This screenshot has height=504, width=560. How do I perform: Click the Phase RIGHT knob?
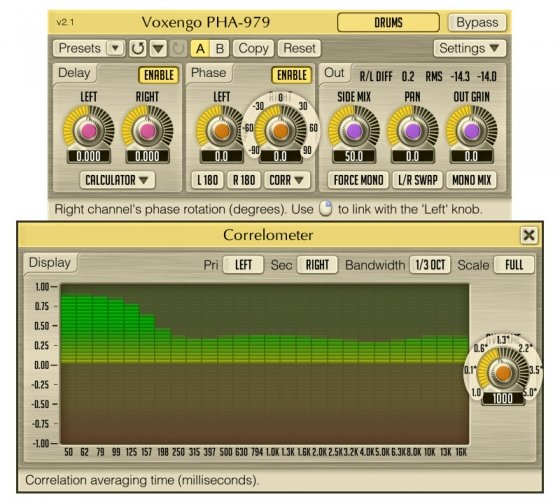pos(281,131)
